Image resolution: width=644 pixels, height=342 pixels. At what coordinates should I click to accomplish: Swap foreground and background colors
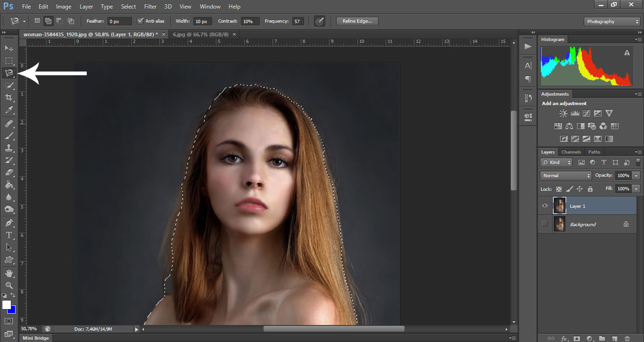pyautogui.click(x=13, y=295)
